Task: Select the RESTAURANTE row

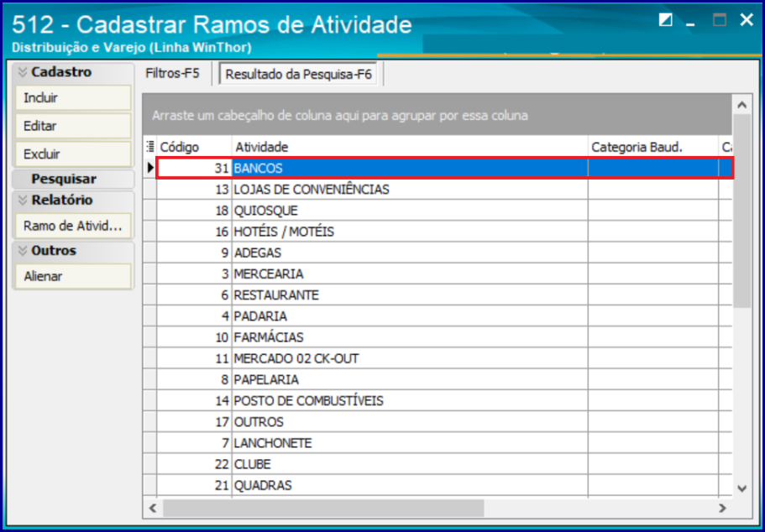Action: pos(444,295)
